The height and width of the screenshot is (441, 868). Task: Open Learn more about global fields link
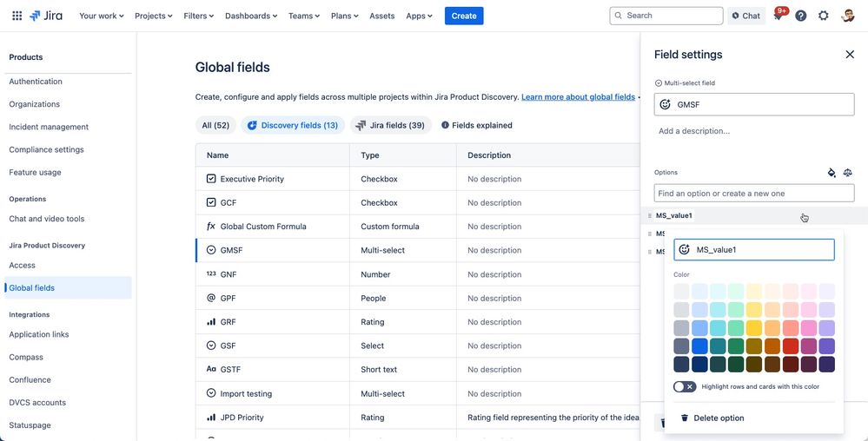(578, 97)
